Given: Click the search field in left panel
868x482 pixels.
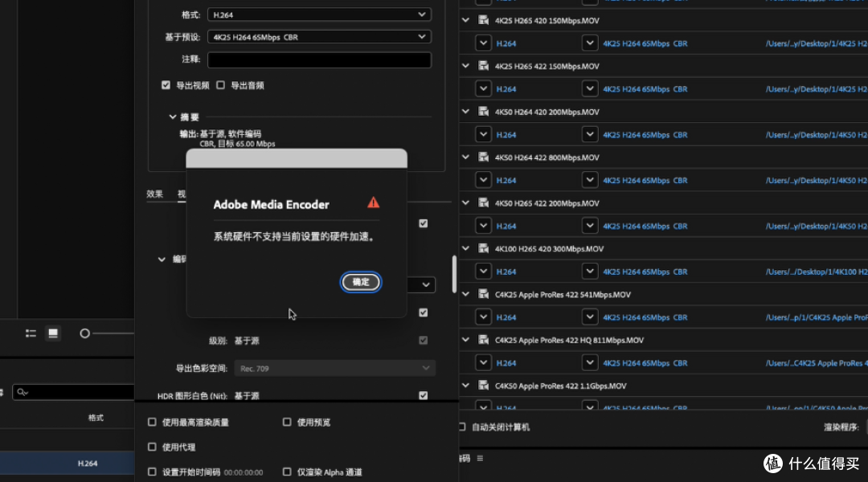Looking at the screenshot, I should point(73,392).
